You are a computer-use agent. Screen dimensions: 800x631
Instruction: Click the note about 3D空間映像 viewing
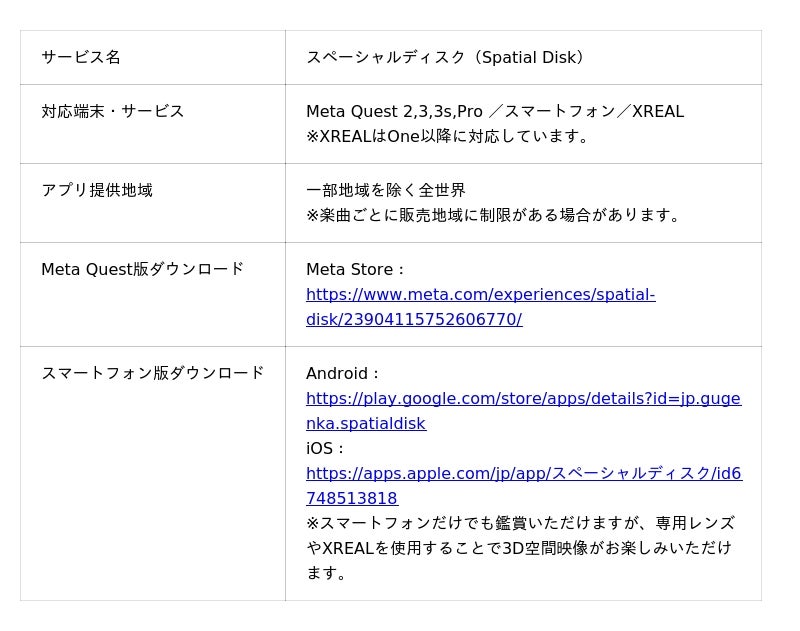(520, 548)
